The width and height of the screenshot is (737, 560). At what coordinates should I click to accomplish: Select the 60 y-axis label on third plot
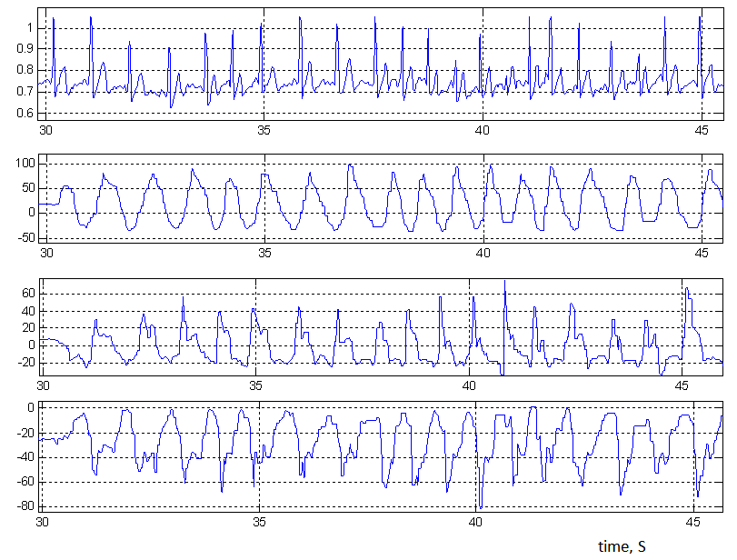pos(26,294)
